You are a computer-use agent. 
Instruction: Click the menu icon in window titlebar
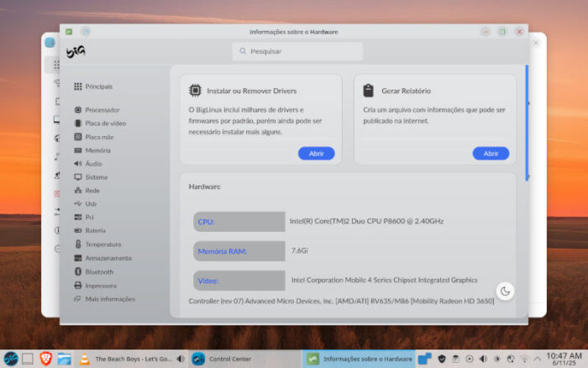85,32
